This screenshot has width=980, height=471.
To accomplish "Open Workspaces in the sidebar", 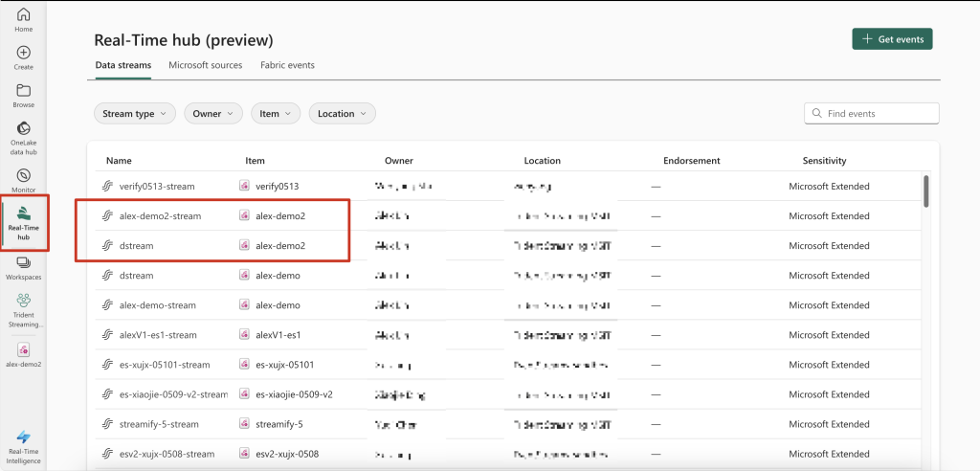I will point(24,268).
